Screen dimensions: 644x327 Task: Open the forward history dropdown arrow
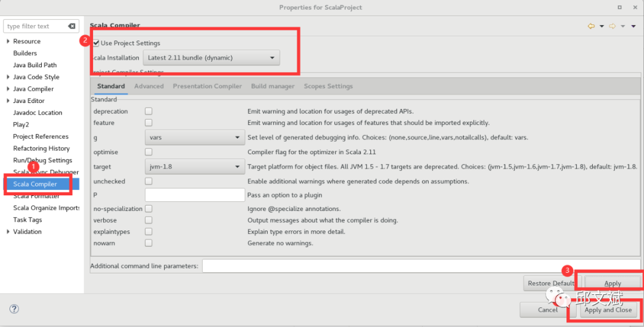click(623, 26)
